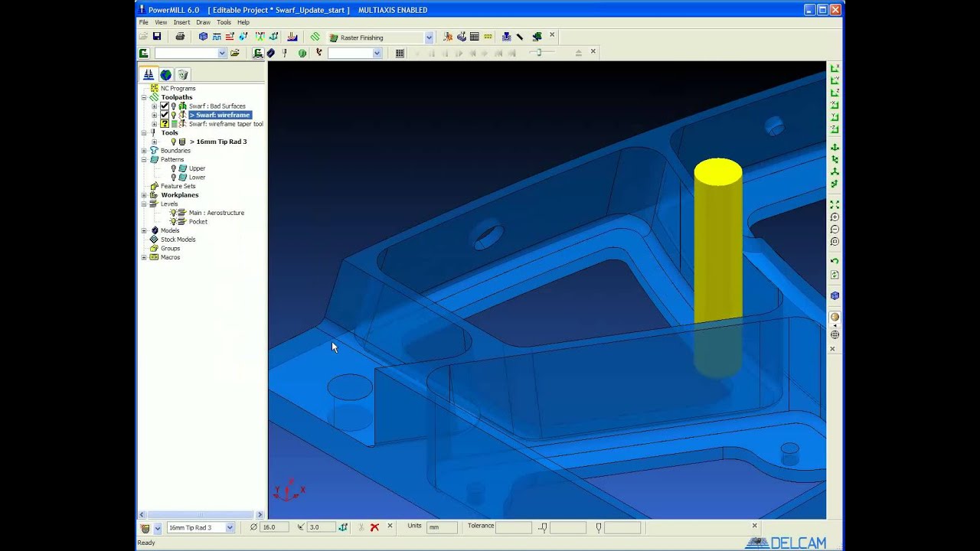Click the Save project icon
Screen dimensions: 980x551
(157, 36)
